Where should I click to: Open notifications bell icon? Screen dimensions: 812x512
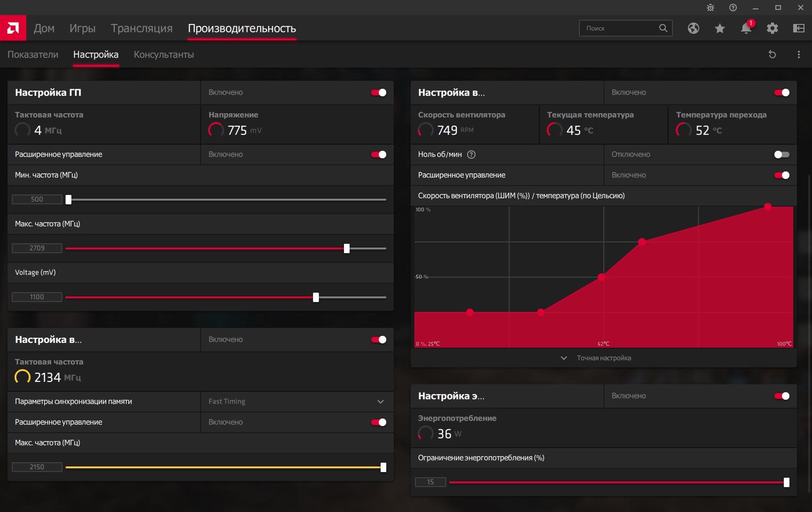point(746,28)
